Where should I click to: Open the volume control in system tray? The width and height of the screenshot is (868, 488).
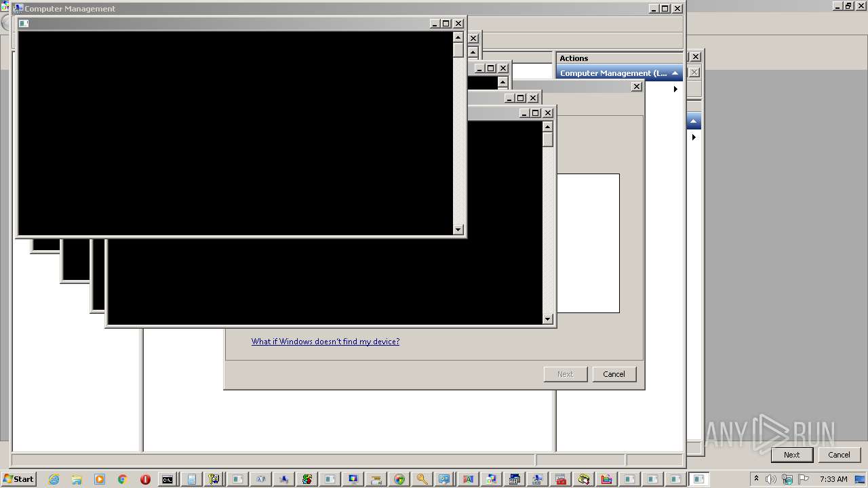[771, 479]
